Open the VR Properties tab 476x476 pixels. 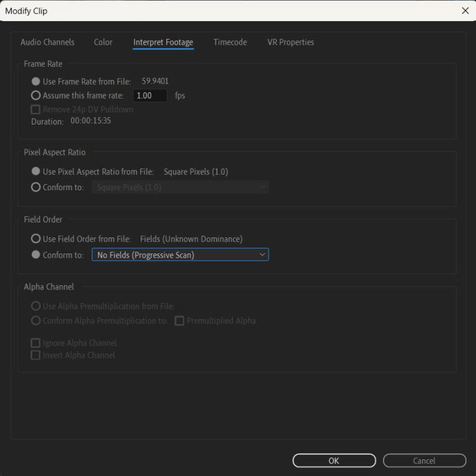(x=290, y=42)
